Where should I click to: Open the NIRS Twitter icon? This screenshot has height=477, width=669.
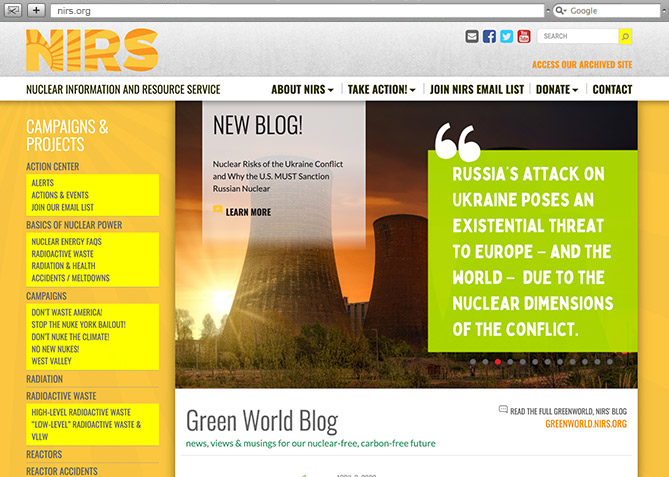click(506, 36)
